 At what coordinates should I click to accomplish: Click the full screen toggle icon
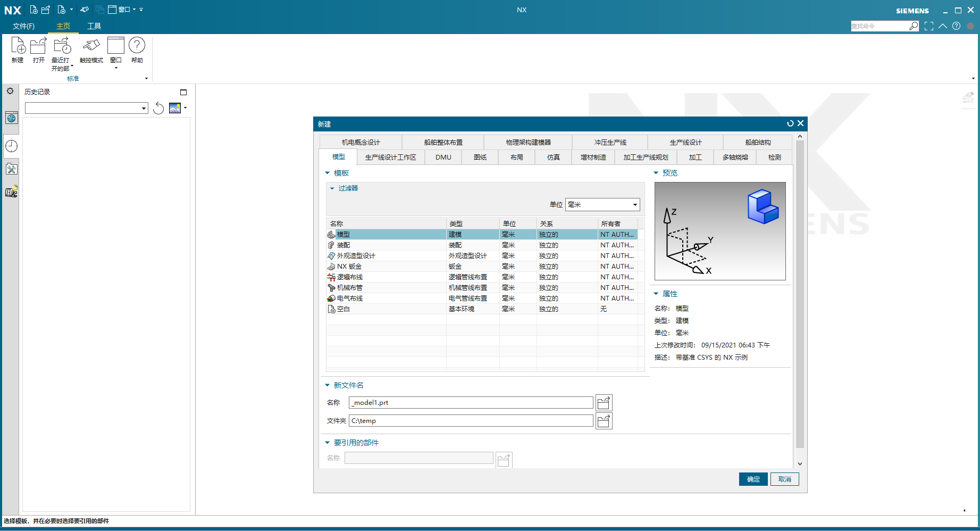[x=929, y=26]
